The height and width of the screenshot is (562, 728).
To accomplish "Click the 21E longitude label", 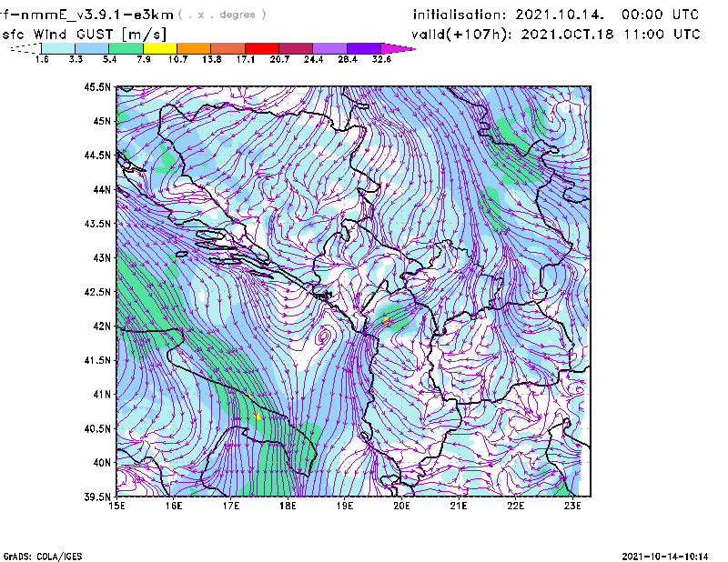I will click(459, 506).
